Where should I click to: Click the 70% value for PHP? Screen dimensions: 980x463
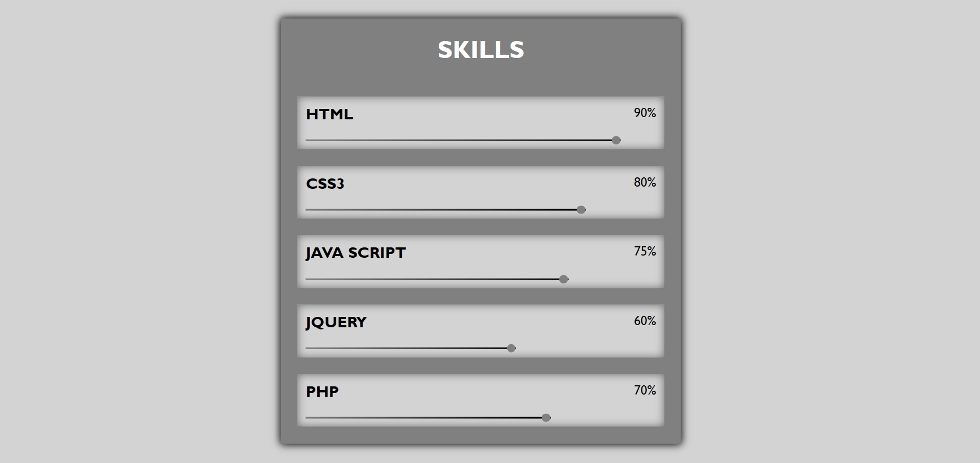coord(645,390)
